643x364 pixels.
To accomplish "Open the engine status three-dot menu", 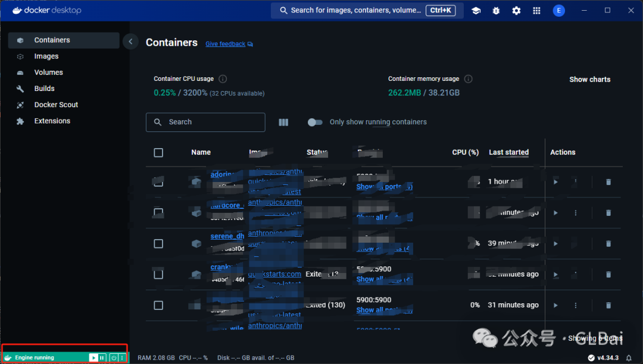I will click(122, 357).
